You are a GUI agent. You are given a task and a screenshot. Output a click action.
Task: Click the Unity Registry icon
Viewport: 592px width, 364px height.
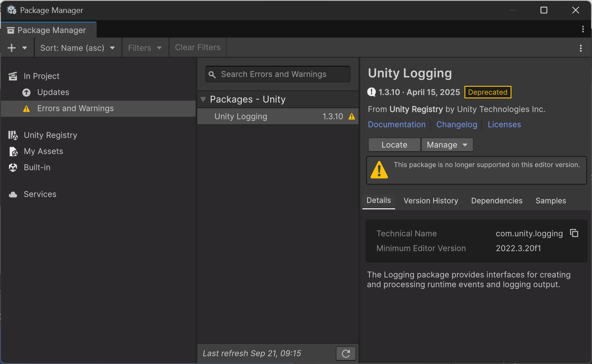(x=13, y=135)
